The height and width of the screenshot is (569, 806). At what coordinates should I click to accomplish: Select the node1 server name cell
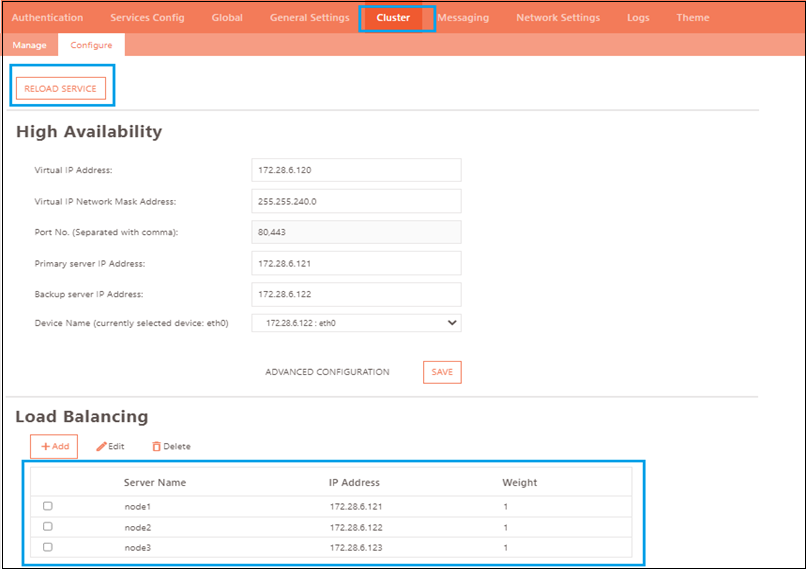[138, 507]
